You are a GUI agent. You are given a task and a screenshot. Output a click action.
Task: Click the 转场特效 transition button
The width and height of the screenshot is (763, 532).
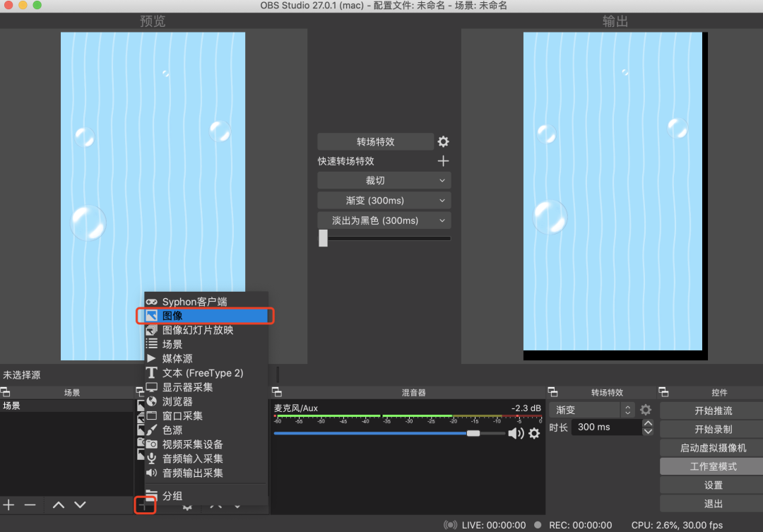point(375,141)
